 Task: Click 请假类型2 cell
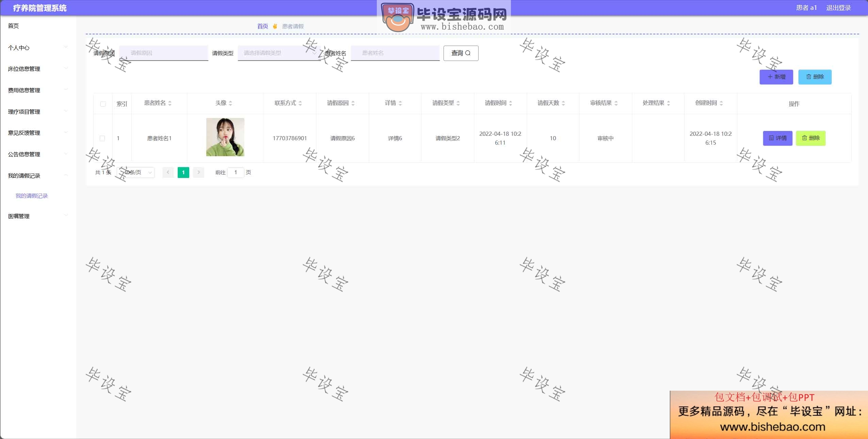(x=448, y=138)
